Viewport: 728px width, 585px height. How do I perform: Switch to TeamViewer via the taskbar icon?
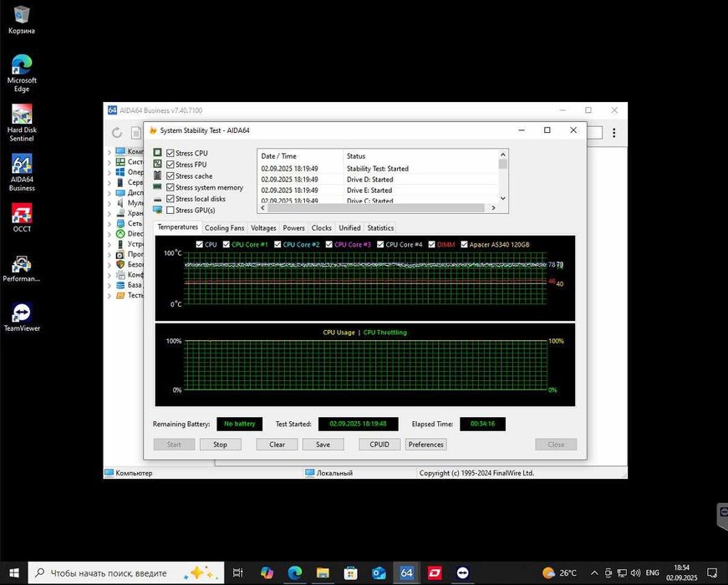[462, 573]
